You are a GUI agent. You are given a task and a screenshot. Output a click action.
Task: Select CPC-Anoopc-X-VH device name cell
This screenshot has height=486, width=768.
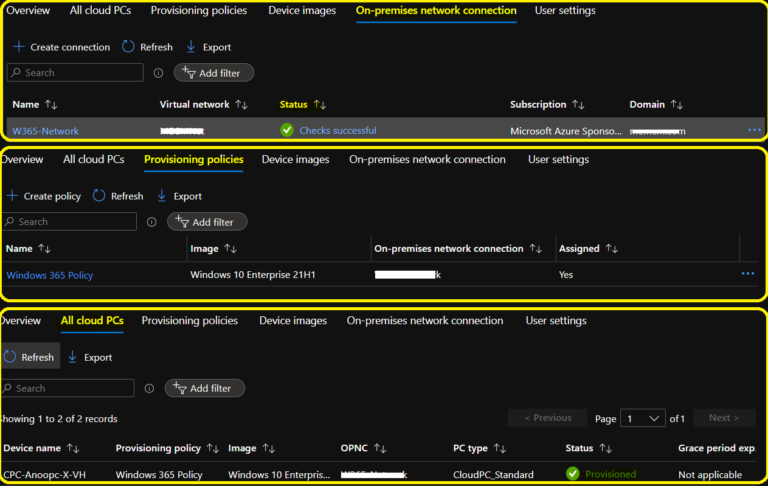[x=45, y=474]
